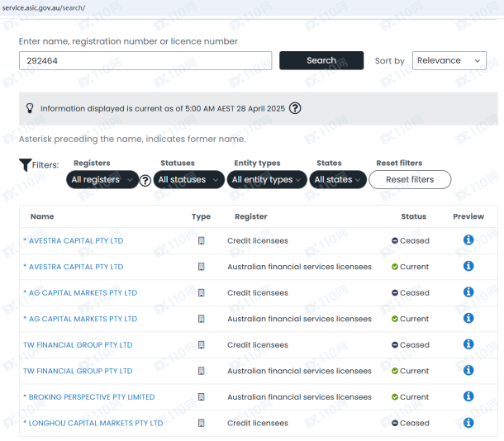504x441 pixels.
Task: Click Current status icon in Broking Perspective row
Action: 395,397
